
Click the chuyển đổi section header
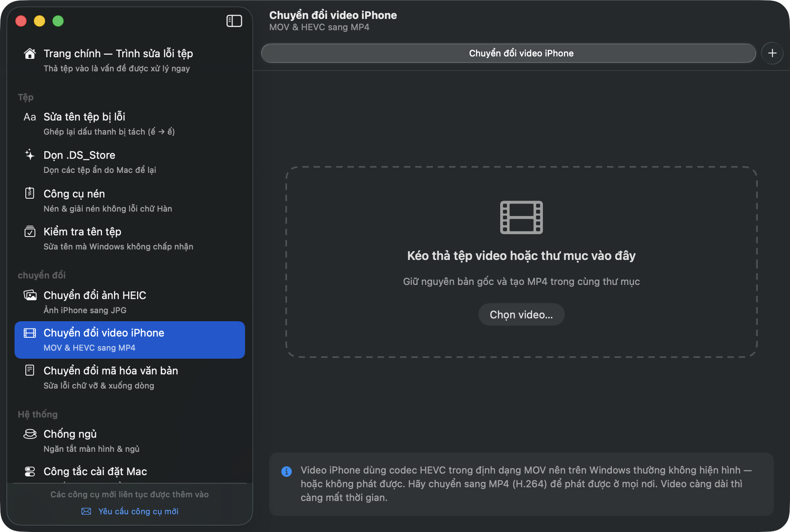coord(42,275)
